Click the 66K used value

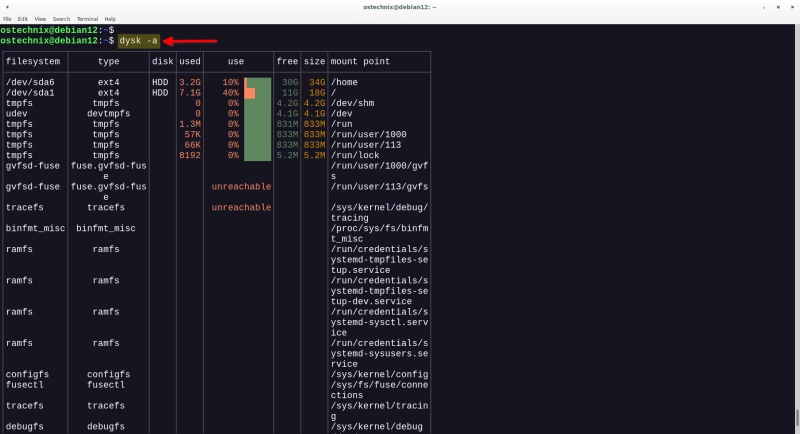coord(192,145)
